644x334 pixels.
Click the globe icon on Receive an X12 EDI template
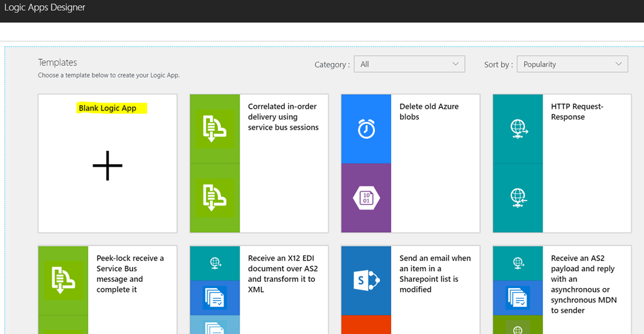coord(214,262)
